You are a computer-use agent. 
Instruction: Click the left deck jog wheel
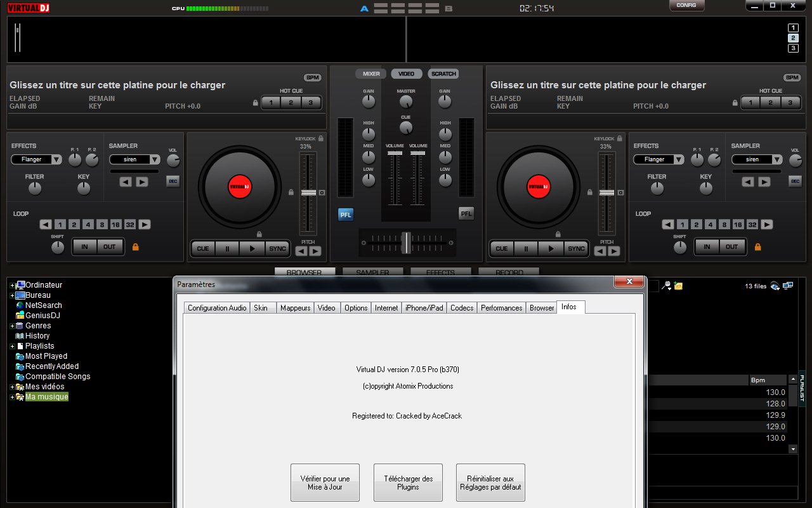click(x=239, y=187)
